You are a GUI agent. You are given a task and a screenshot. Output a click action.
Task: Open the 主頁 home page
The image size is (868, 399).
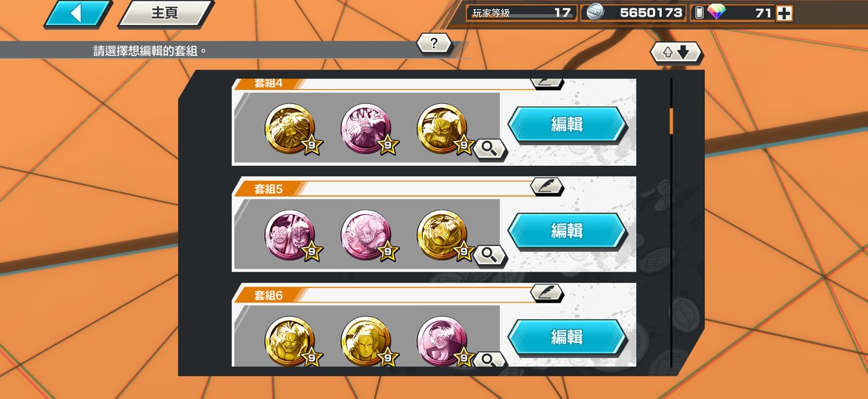(165, 14)
